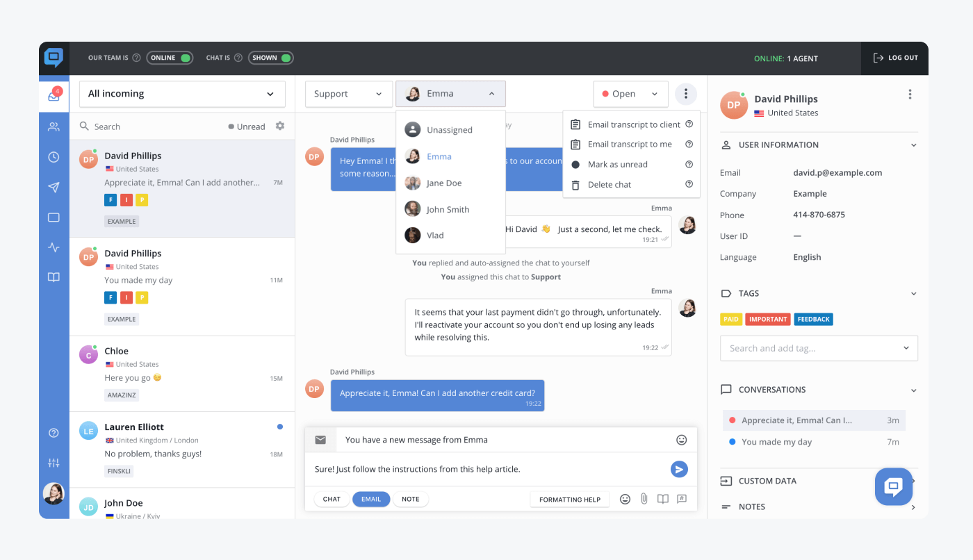This screenshot has width=973, height=560.
Task: Open FORMATTING HELP
Action: (x=569, y=499)
